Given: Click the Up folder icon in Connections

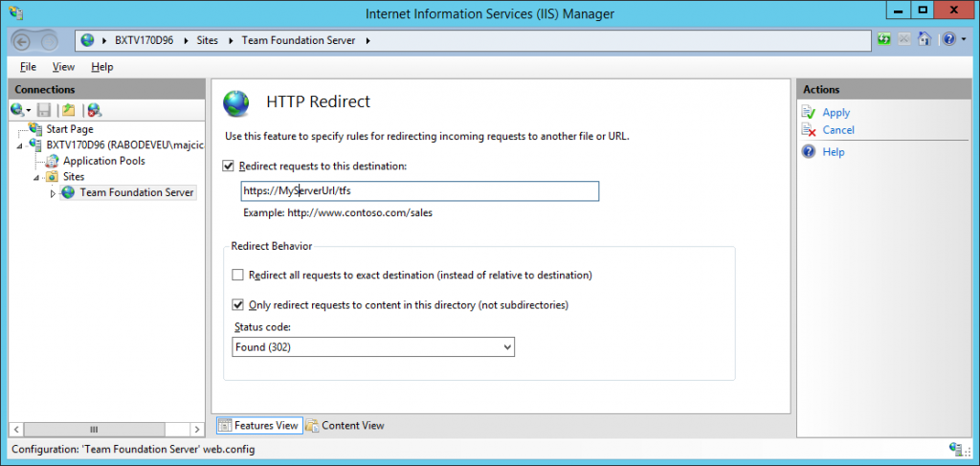Looking at the screenshot, I should coord(68,110).
